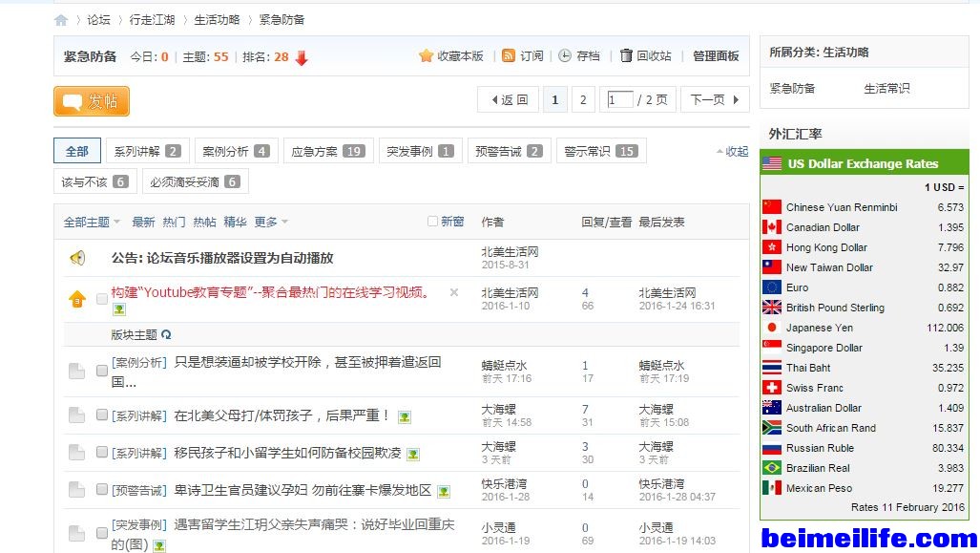Click the X next to Youtube教育专题 thread

454,292
